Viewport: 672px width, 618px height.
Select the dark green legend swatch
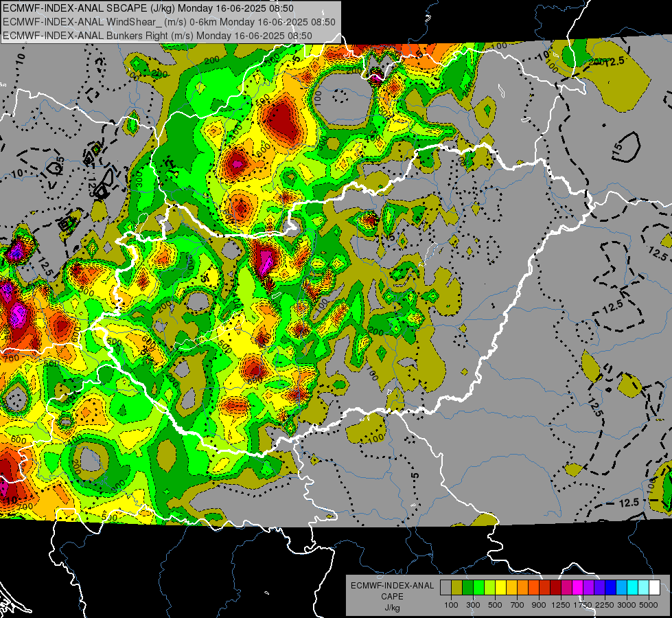click(468, 588)
